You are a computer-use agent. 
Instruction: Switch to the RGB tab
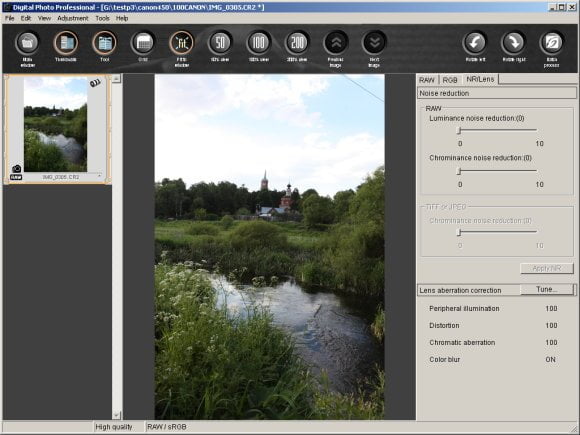(450, 80)
